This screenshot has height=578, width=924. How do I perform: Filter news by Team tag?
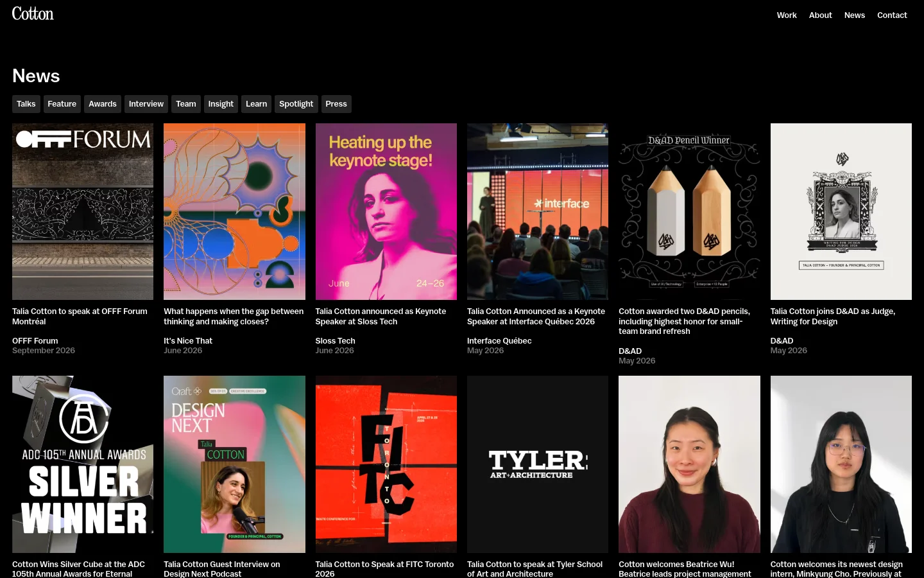click(186, 104)
